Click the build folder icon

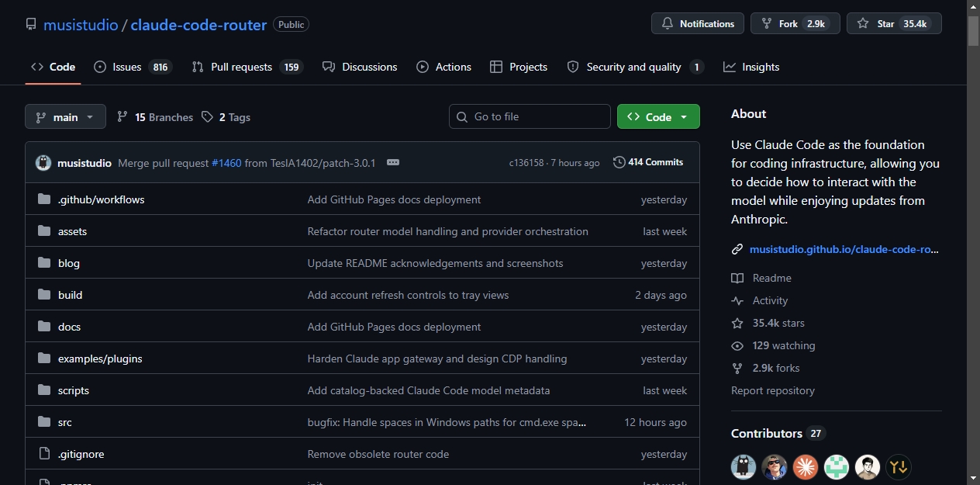click(x=44, y=295)
